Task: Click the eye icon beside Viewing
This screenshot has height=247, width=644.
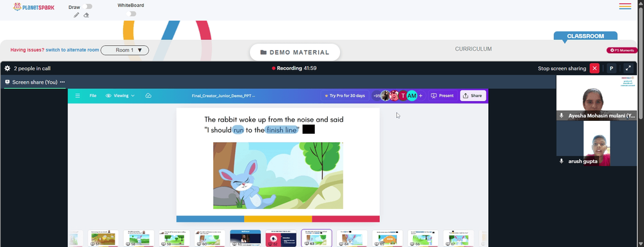Action: tap(108, 96)
